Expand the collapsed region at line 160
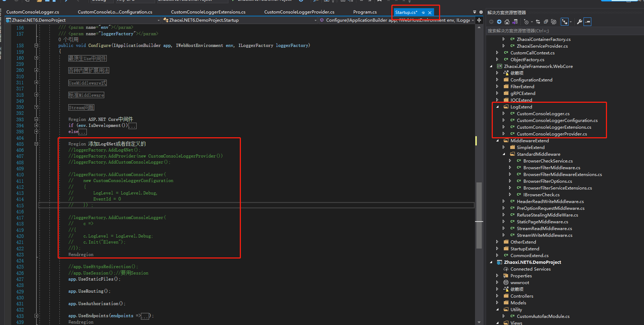The height and width of the screenshot is (325, 644). coord(36,58)
